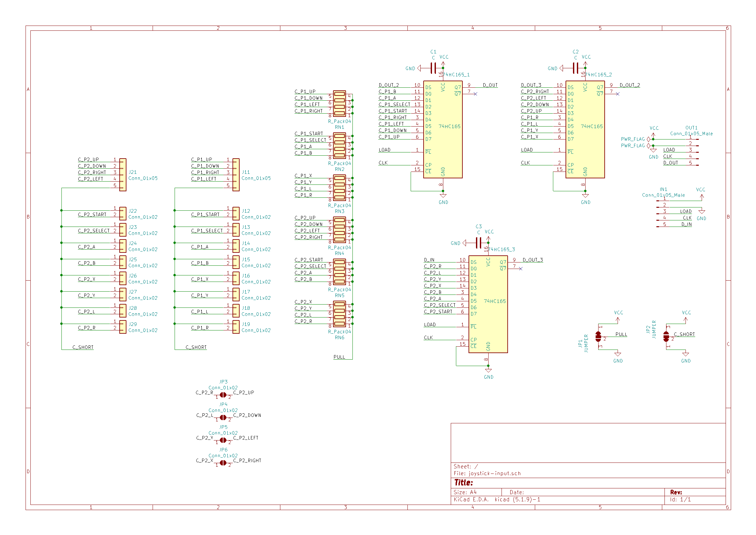The width and height of the screenshot is (756, 535).
Task: Select the RN2 resistor pack symbol
Action: (x=340, y=146)
